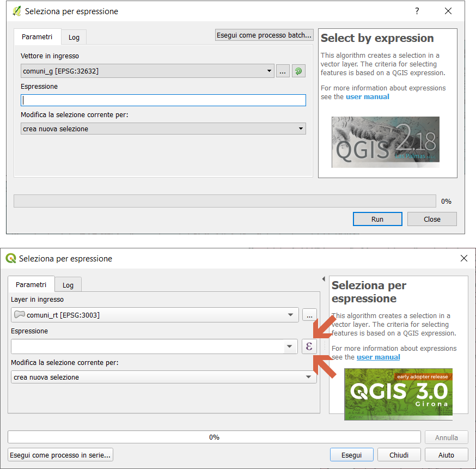This screenshot has width=476, height=469.
Task: Click the upper Espressione text field
Action: click(x=163, y=100)
